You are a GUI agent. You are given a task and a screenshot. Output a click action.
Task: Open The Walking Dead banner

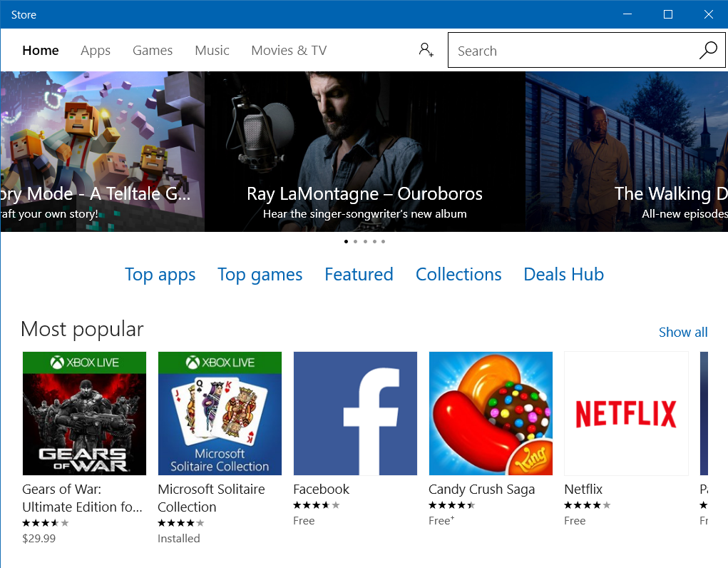click(626, 151)
